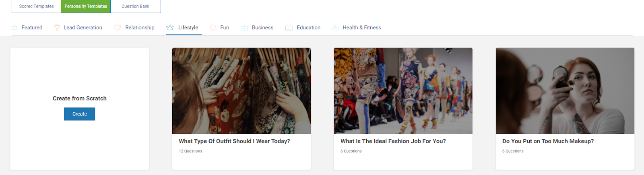Click "Do You Put on Too Much Makeup?" title
644x175 pixels.
(x=548, y=141)
